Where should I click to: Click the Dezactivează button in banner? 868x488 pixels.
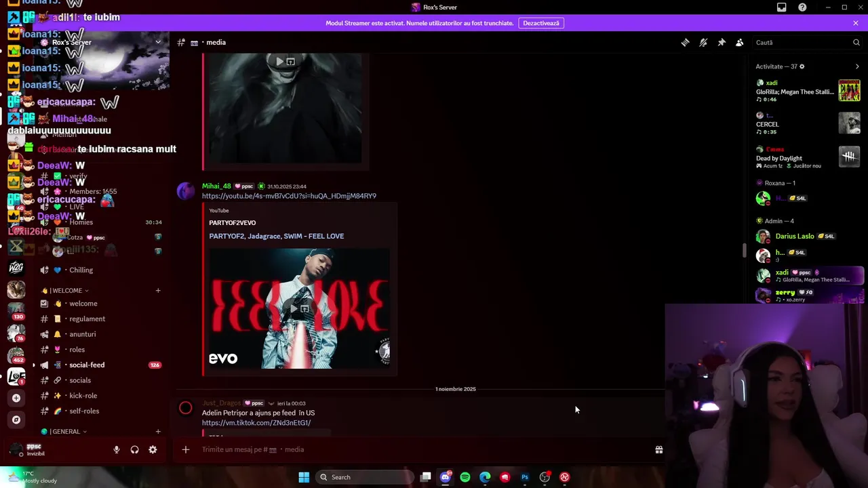tap(541, 23)
